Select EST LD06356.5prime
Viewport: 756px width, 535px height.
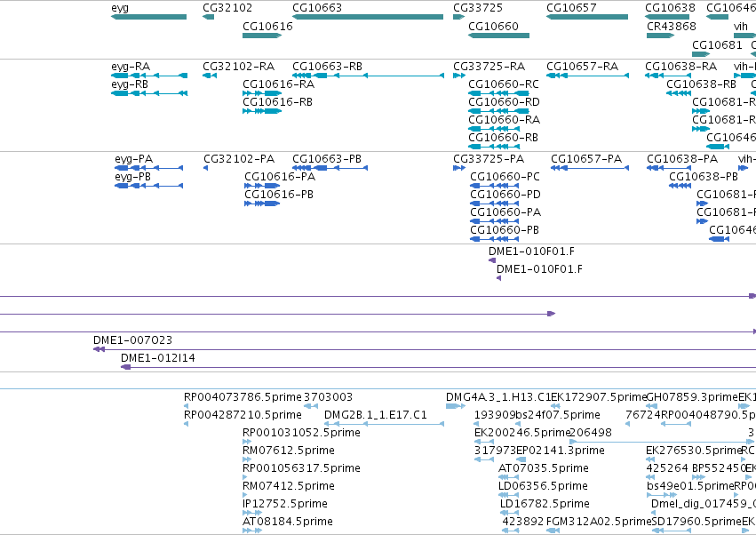(543, 486)
